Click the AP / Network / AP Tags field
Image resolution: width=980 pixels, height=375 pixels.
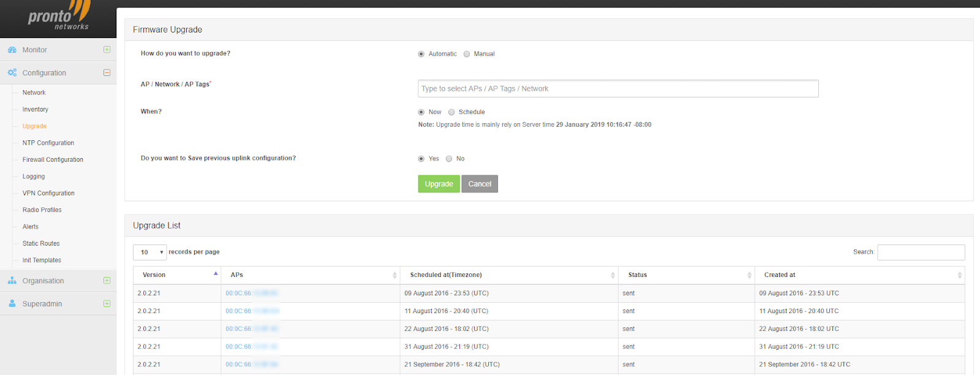618,88
